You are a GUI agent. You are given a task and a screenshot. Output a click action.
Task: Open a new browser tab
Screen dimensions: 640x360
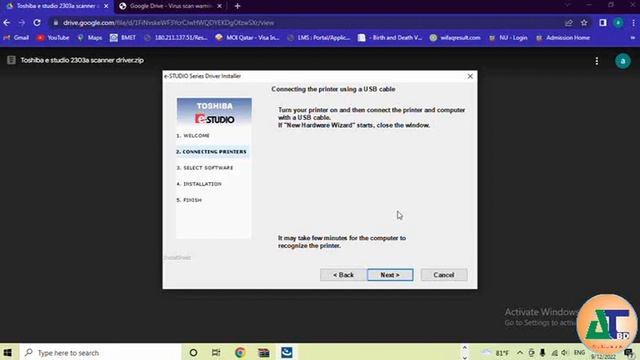[x=238, y=6]
